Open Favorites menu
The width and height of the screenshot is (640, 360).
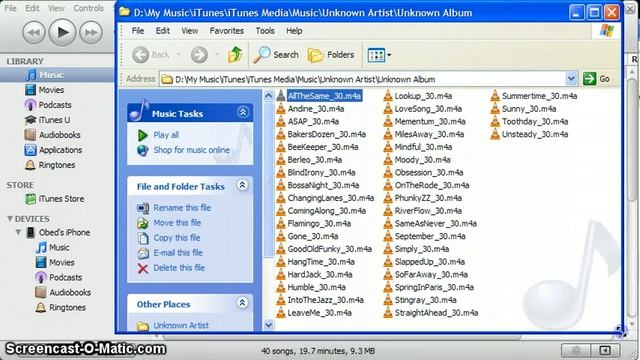point(227,31)
